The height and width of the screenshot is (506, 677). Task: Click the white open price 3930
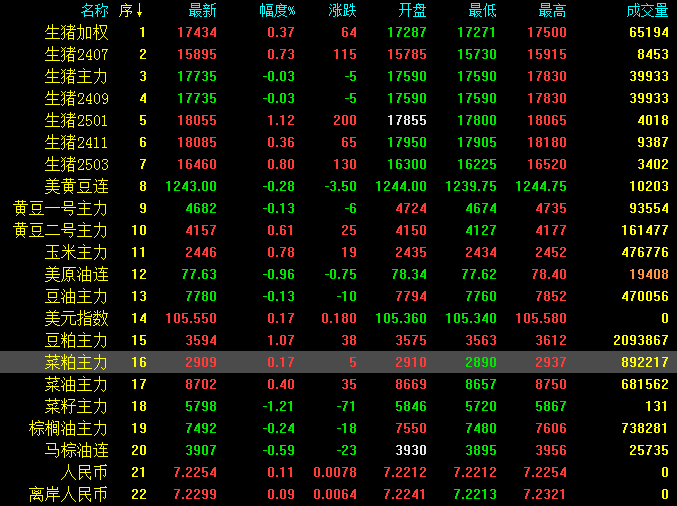click(411, 450)
